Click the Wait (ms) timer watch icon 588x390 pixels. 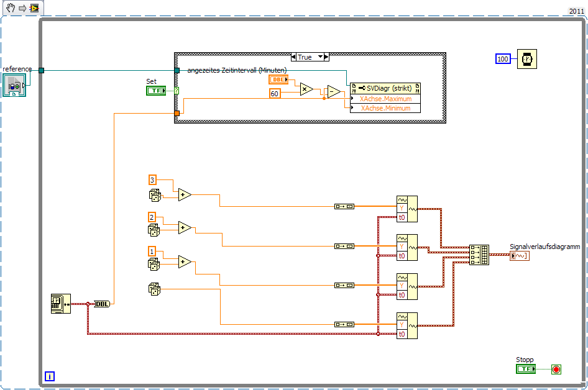coord(527,59)
